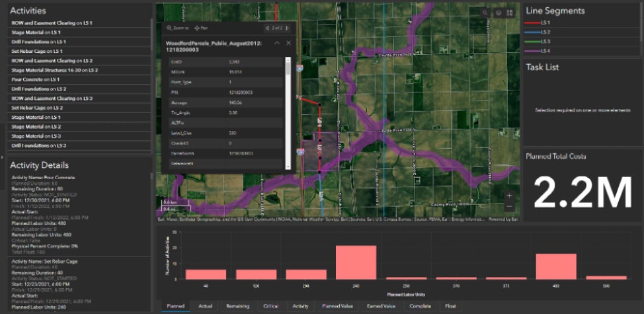The width and height of the screenshot is (644, 314).
Task: Switch to the Earned Value tab
Action: click(x=382, y=306)
